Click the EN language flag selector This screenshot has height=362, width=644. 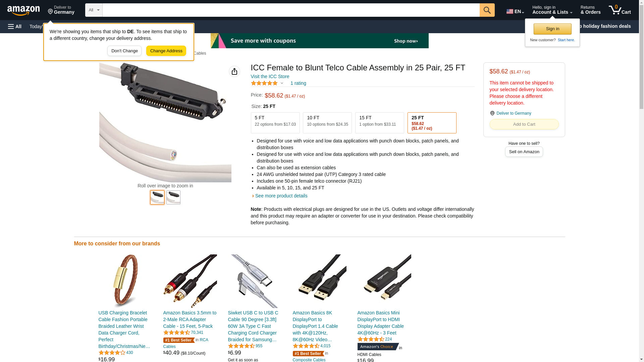point(515,11)
